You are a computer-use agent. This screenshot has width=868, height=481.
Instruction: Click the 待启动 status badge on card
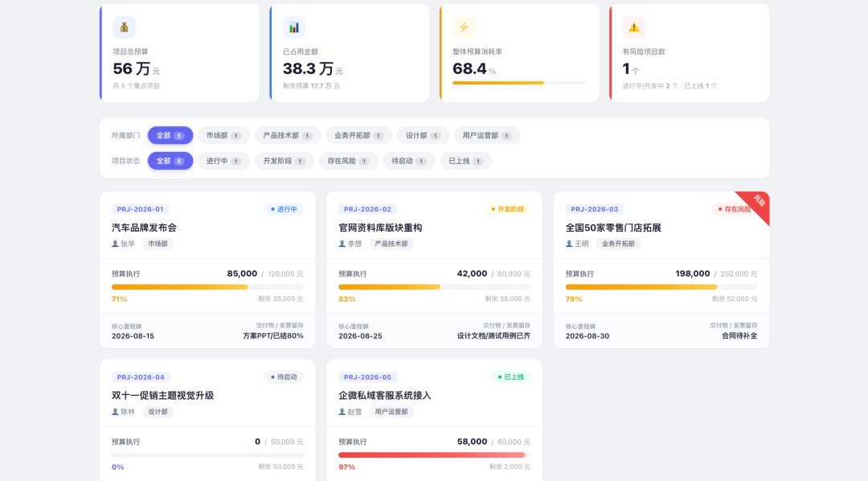click(284, 376)
